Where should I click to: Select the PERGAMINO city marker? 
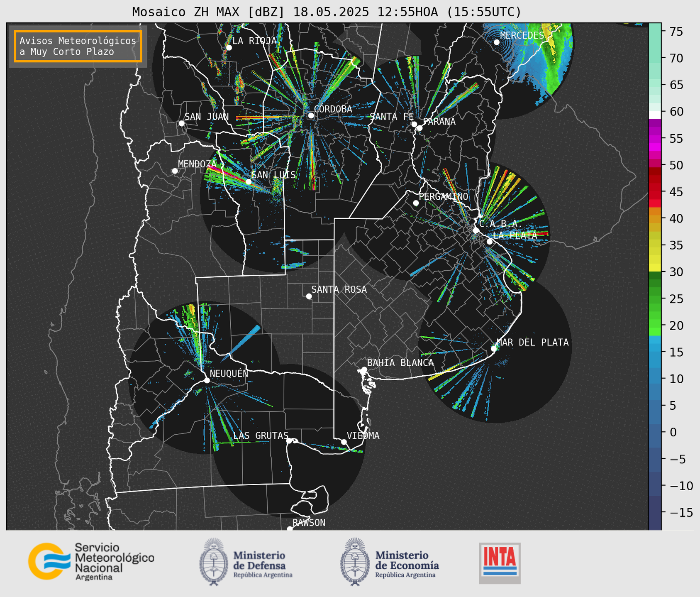click(416, 203)
